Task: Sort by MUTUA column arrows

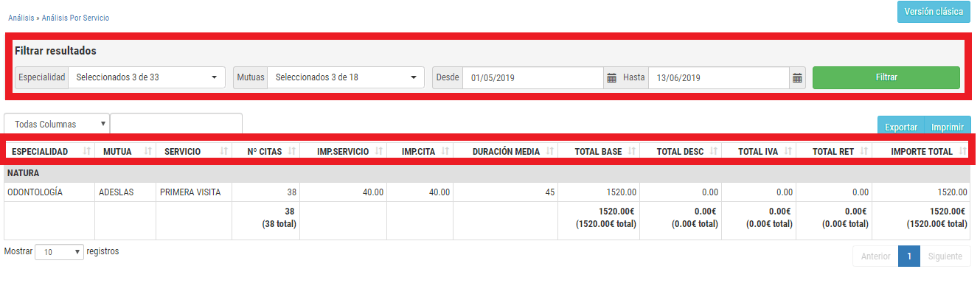Action: [x=147, y=151]
